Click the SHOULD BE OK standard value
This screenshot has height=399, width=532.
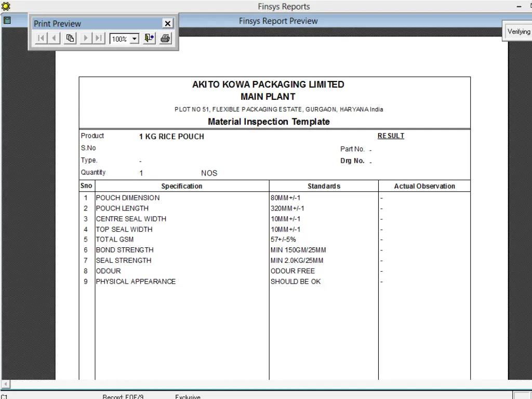tap(296, 282)
